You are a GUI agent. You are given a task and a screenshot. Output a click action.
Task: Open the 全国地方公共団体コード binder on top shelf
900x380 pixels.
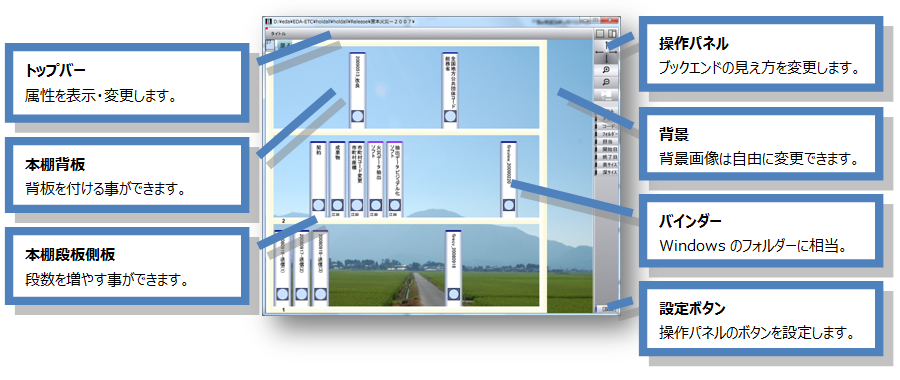451,90
